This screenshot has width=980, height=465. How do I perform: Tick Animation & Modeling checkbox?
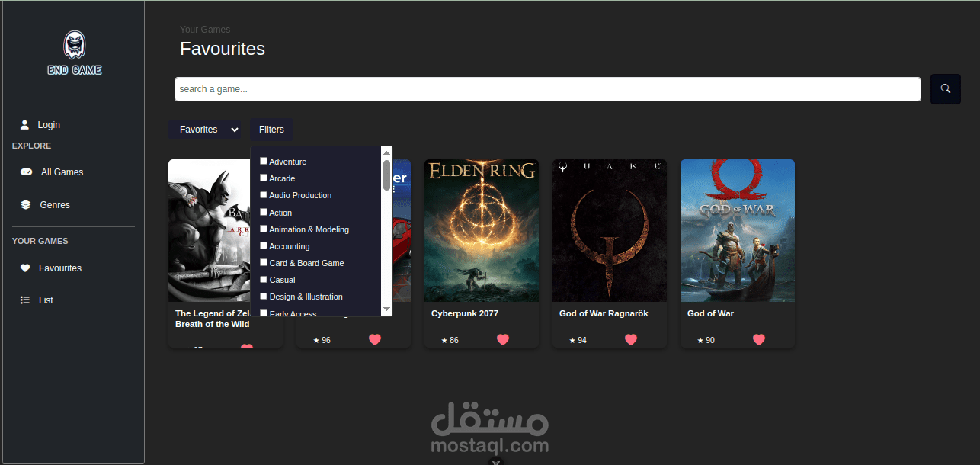[x=264, y=229]
